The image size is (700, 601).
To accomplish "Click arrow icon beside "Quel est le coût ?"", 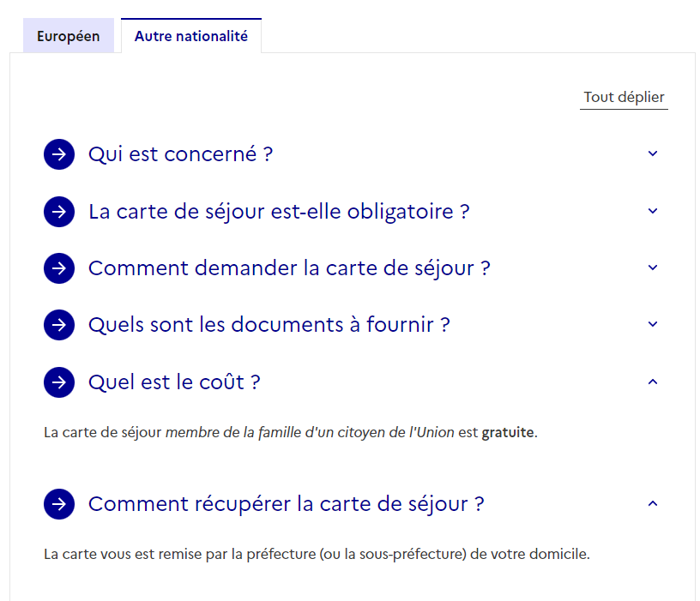I will coord(59,382).
